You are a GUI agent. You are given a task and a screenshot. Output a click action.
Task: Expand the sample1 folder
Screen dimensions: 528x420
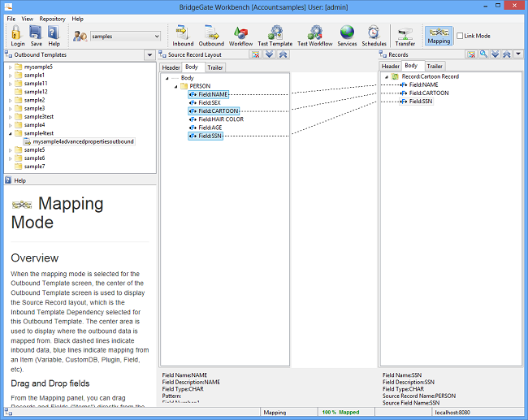click(10, 76)
